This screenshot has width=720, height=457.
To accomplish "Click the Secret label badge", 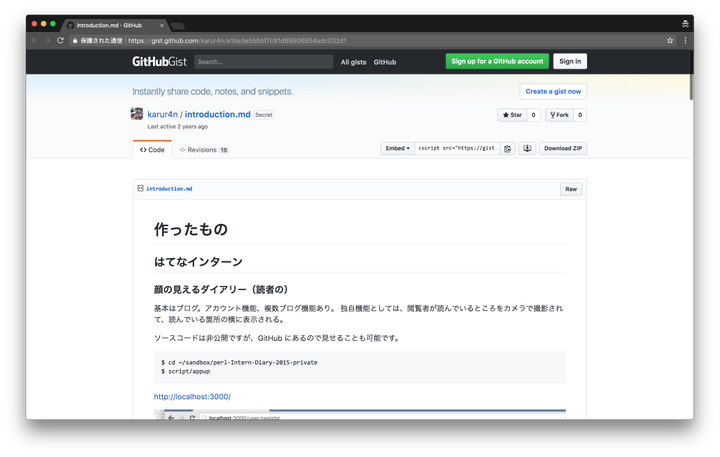I will tap(264, 115).
